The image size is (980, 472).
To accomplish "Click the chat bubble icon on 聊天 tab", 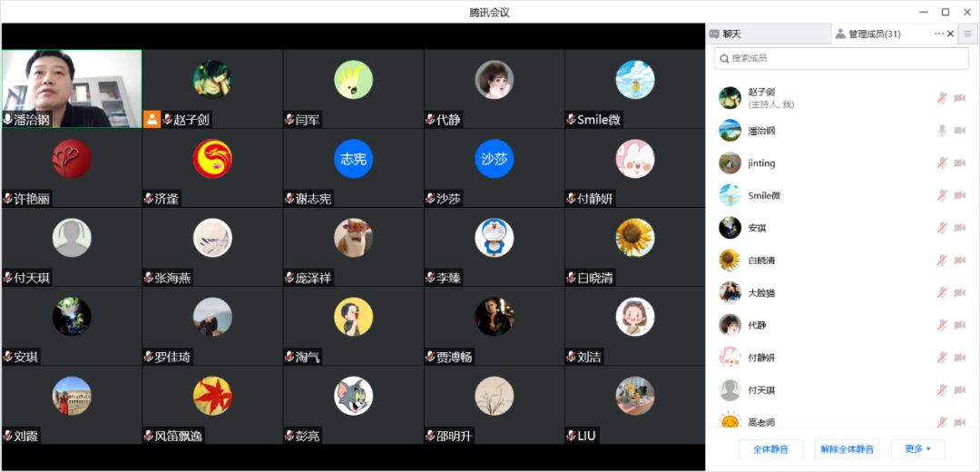I will pyautogui.click(x=714, y=34).
